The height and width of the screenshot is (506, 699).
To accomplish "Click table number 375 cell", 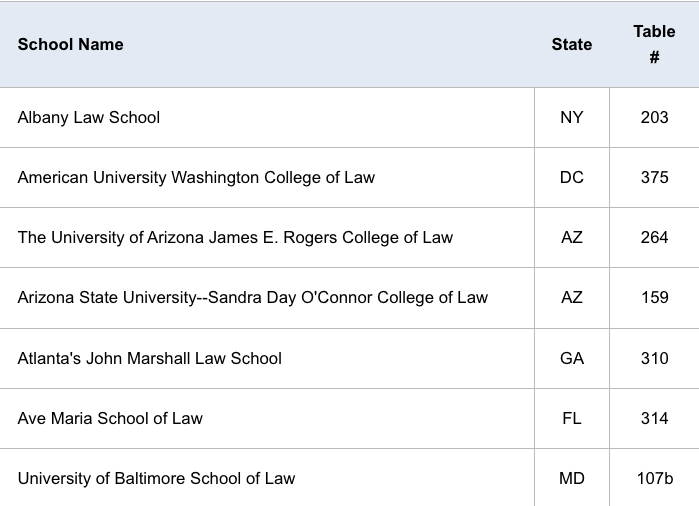I will (654, 177).
